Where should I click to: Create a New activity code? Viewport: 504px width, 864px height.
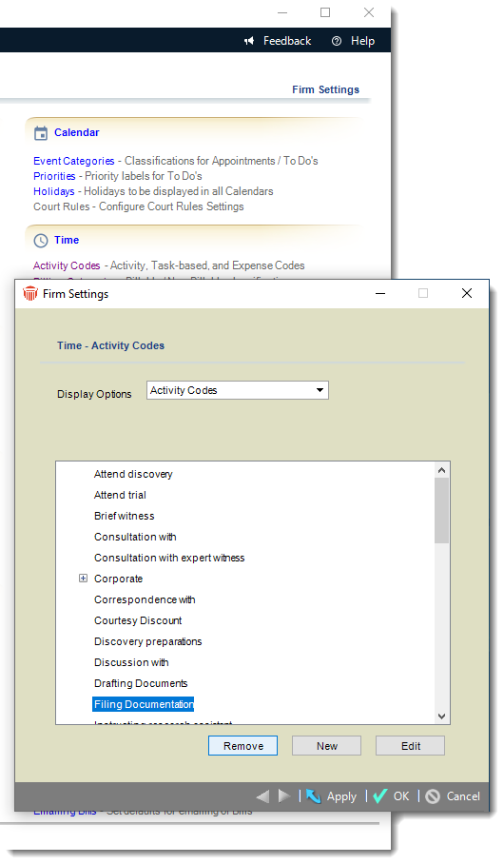[326, 745]
